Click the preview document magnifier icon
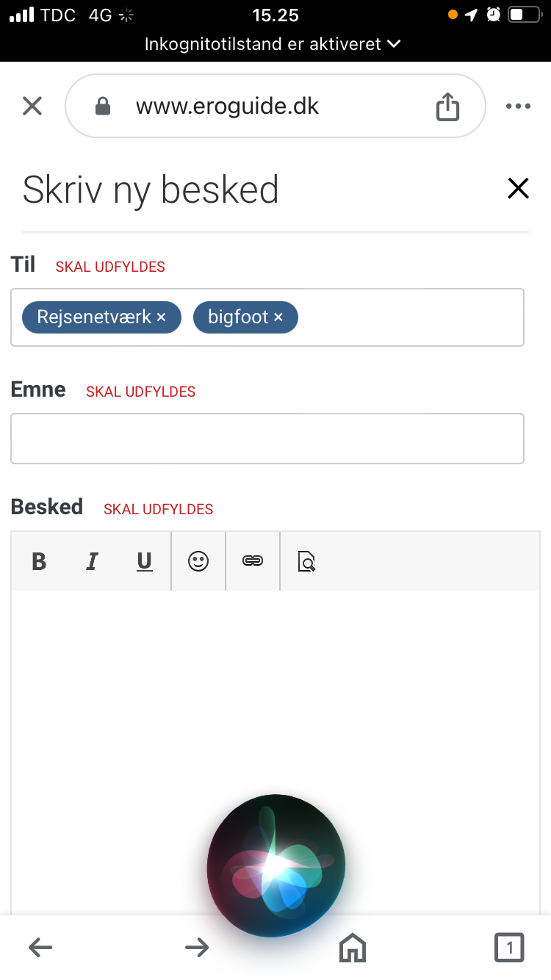551x980 pixels. pyautogui.click(x=306, y=562)
